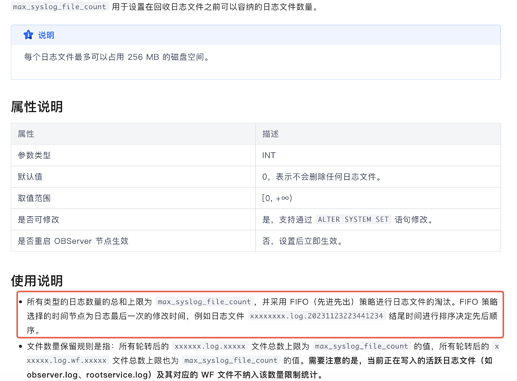
Task: Click the 使用说明 heading
Action: point(37,281)
